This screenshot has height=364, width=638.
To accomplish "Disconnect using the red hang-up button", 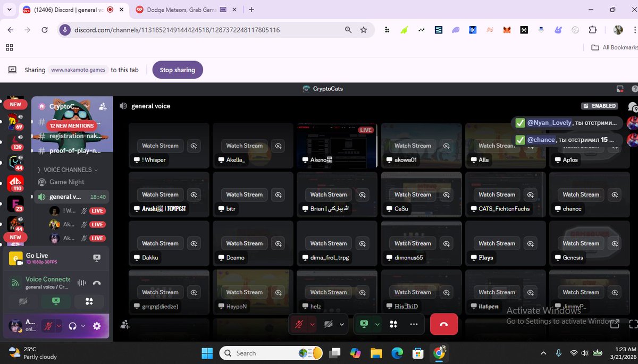I will point(444,324).
